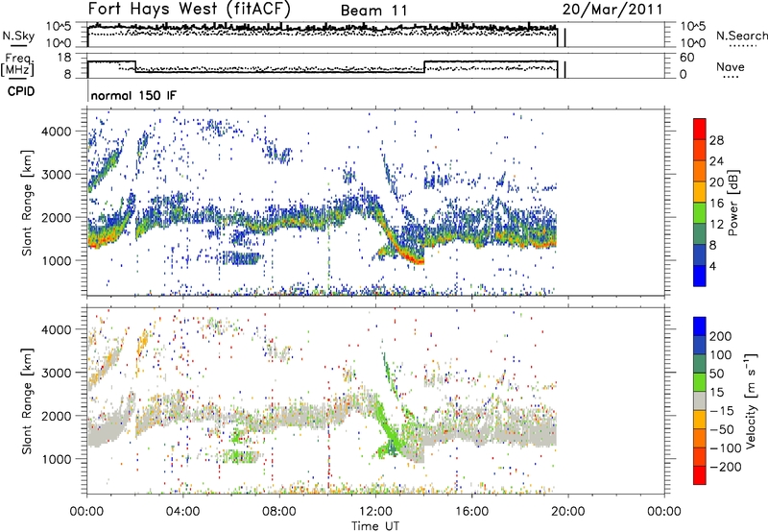Image resolution: width=768 pixels, height=532 pixels.
Task: Click the '-200' Velocity colorbar tick label
Action: click(x=727, y=467)
